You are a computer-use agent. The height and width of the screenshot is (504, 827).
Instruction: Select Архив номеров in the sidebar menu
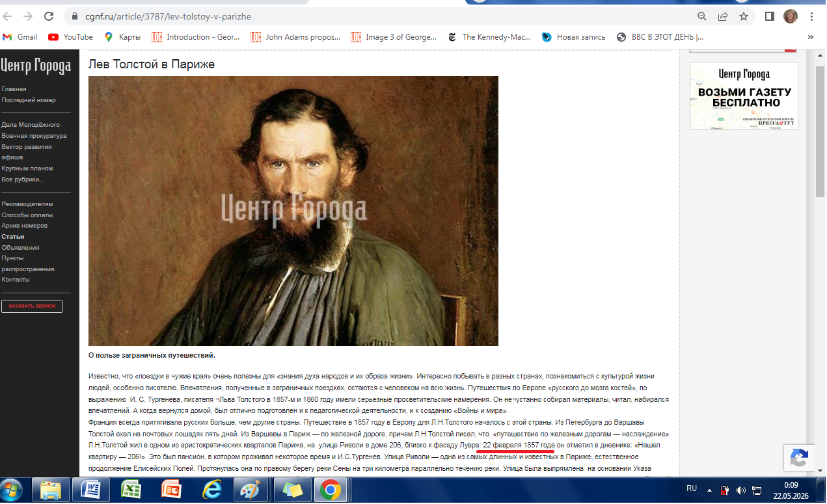click(24, 226)
